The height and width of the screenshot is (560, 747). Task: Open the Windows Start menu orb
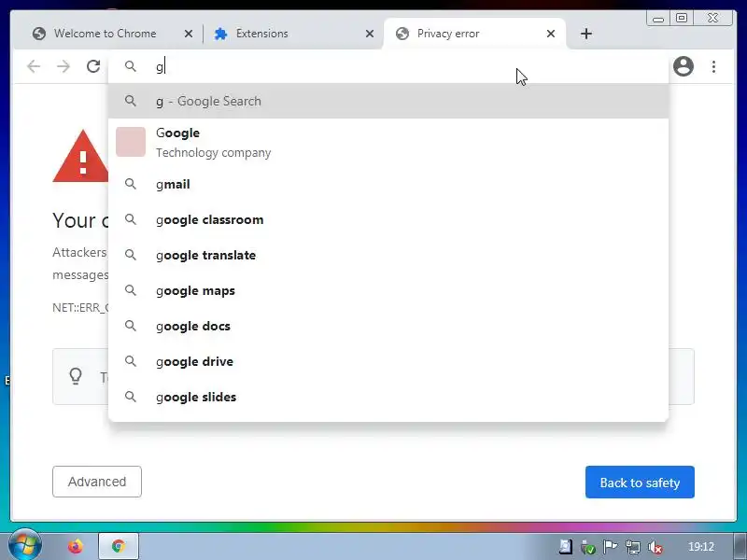point(24,545)
